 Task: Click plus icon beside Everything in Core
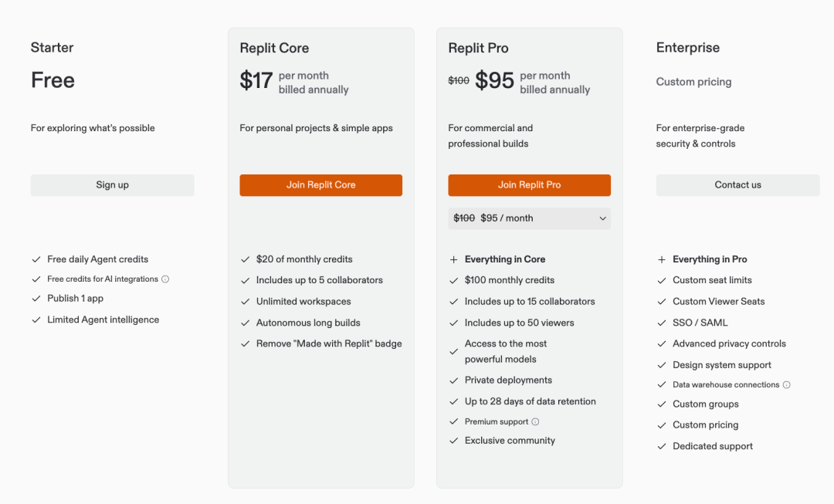pos(453,260)
